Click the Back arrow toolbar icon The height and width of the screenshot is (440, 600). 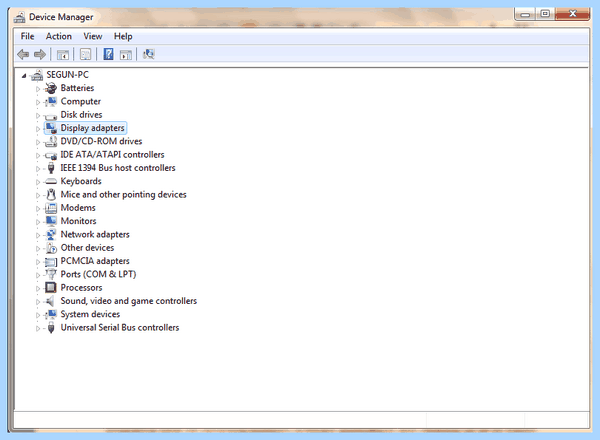[23, 54]
